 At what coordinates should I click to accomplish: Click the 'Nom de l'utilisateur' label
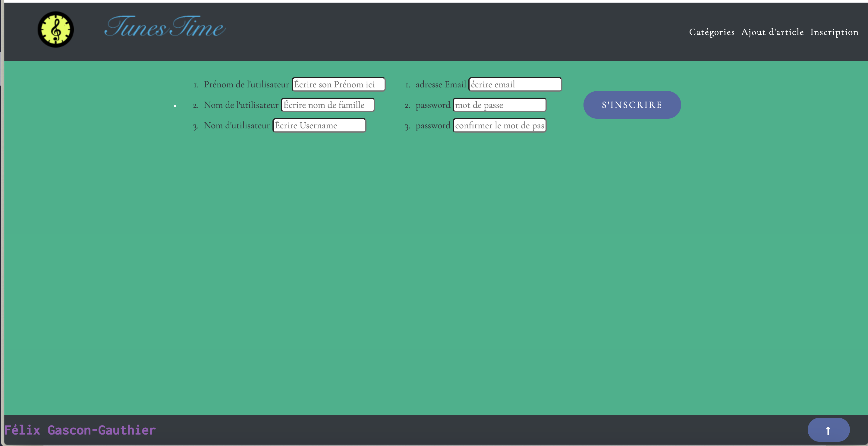(241, 105)
